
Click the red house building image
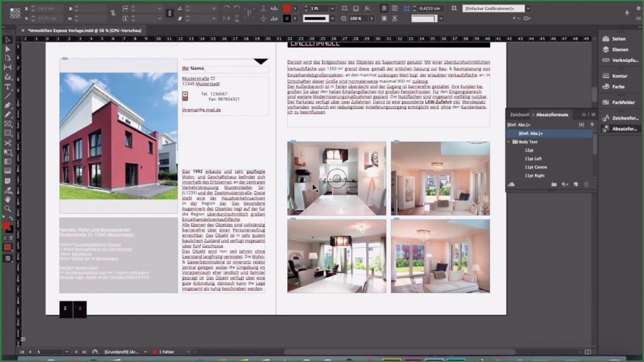pos(118,136)
